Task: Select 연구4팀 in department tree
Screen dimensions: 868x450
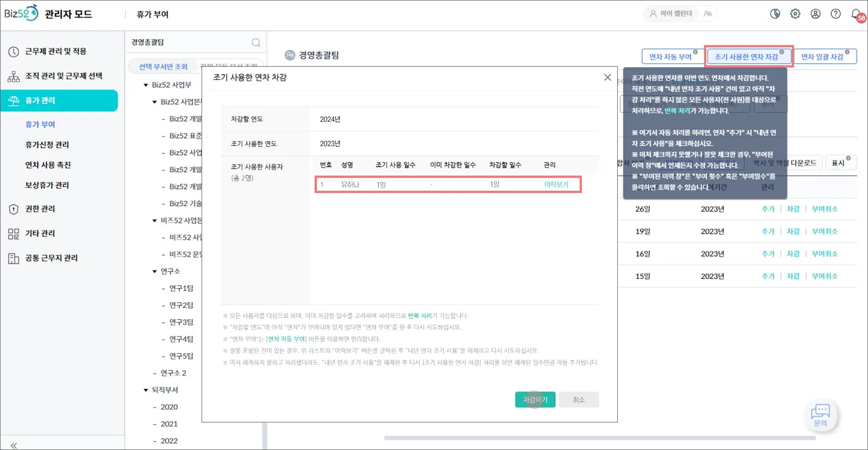Action: [x=181, y=340]
